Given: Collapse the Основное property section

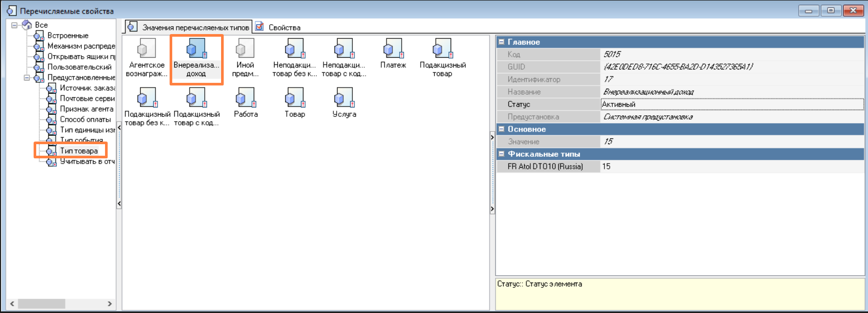Looking at the screenshot, I should 501,129.
